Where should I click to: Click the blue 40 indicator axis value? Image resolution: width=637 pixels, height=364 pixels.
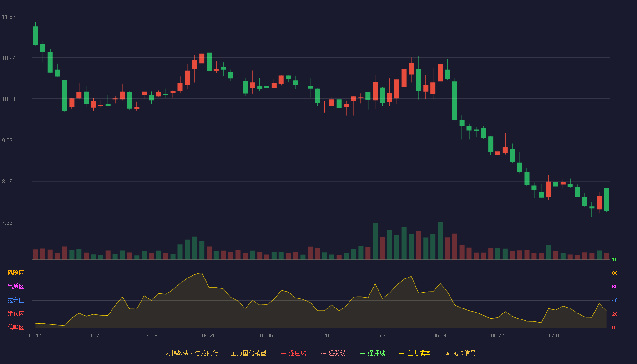pos(615,300)
